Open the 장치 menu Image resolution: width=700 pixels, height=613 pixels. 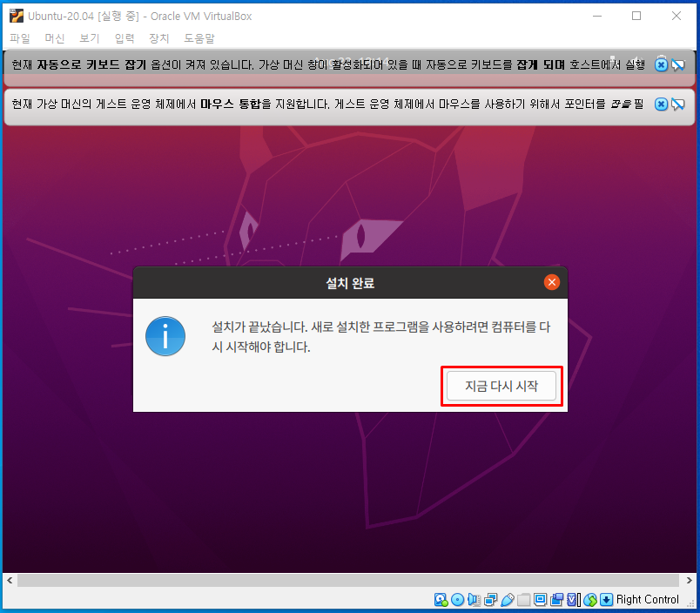(158, 38)
